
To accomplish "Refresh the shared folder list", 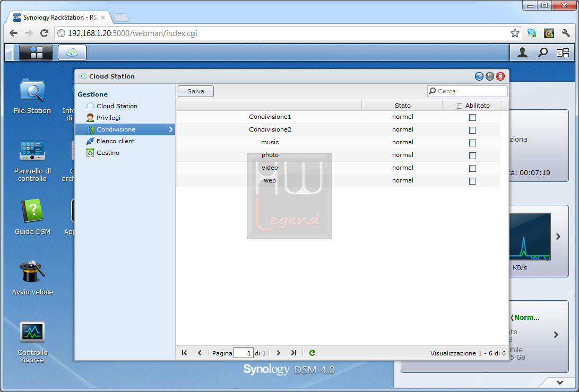I will [312, 353].
